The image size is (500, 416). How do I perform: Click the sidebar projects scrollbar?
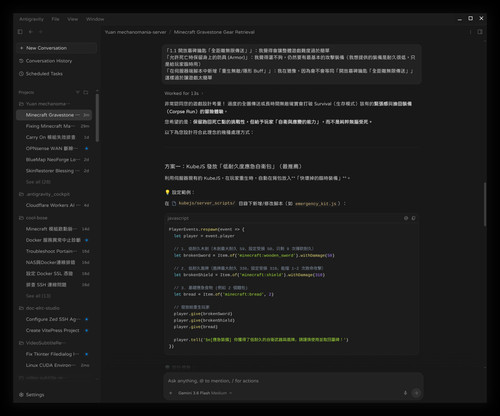tap(97, 118)
